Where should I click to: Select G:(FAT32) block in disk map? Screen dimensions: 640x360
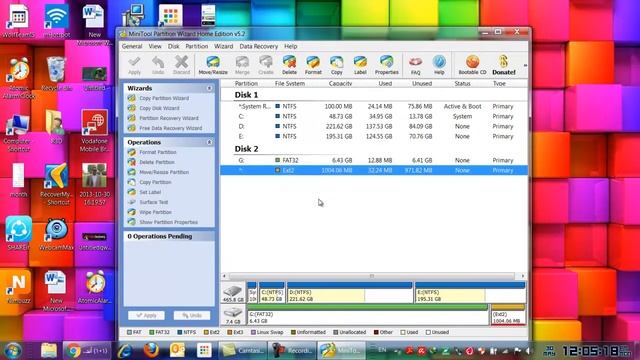(367, 315)
